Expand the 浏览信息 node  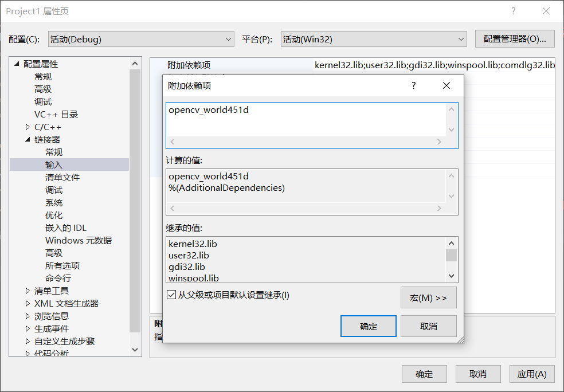click(28, 316)
